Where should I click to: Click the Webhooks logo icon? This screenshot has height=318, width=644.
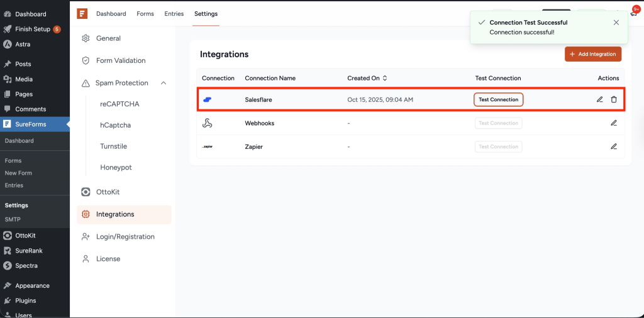(x=207, y=123)
